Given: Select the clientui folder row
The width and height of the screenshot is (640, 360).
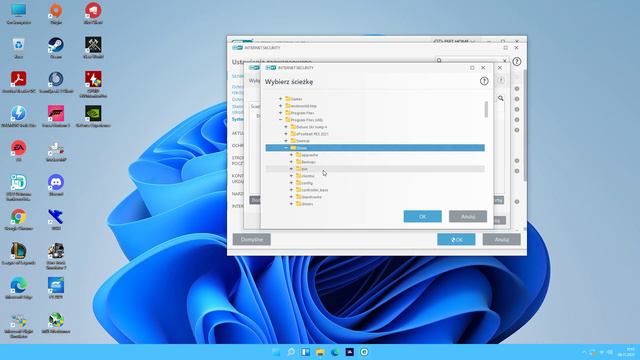Looking at the screenshot, I should click(375, 176).
